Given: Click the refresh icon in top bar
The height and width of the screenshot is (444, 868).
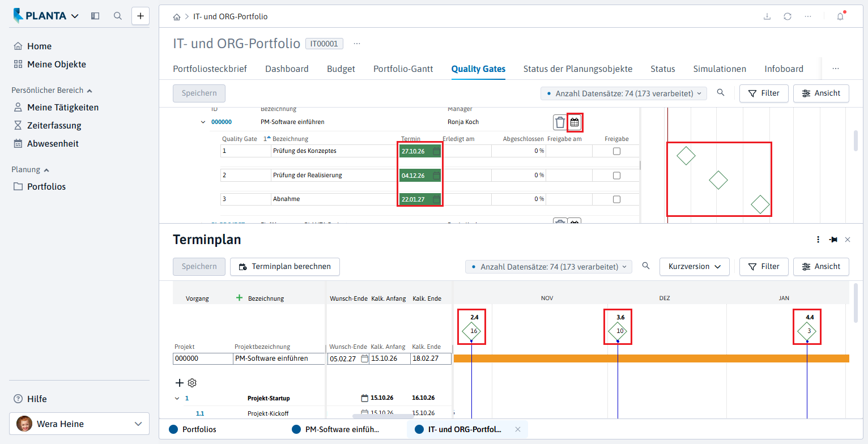Looking at the screenshot, I should (788, 16).
